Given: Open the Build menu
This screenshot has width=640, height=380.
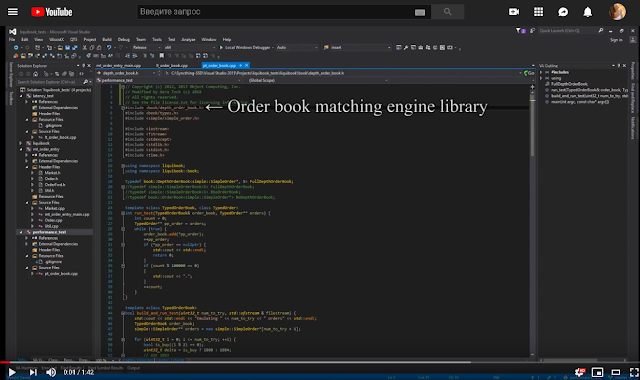Looking at the screenshot, I should click(x=107, y=40).
